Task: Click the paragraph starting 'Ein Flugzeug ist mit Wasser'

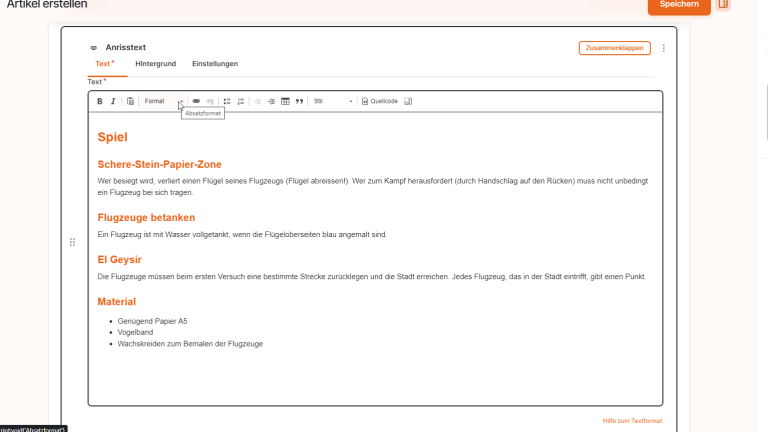Action: (x=242, y=235)
